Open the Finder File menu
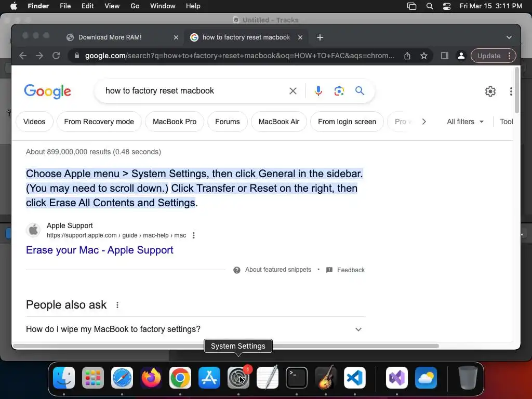This screenshot has height=399, width=532. pos(65,6)
